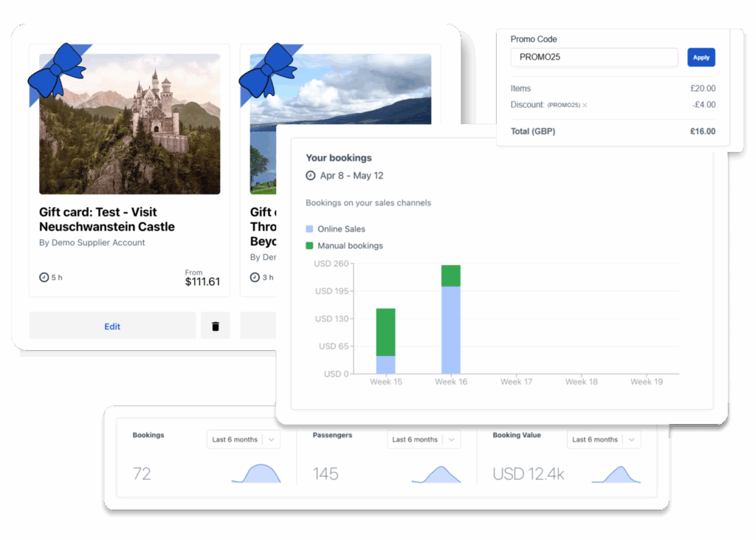Remove the PROMO25 discount via x icon
Screen dimensions: 756x540
(585, 105)
